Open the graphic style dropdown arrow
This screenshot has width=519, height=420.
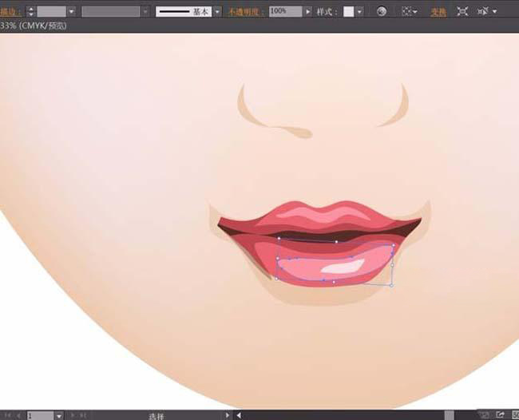[359, 12]
